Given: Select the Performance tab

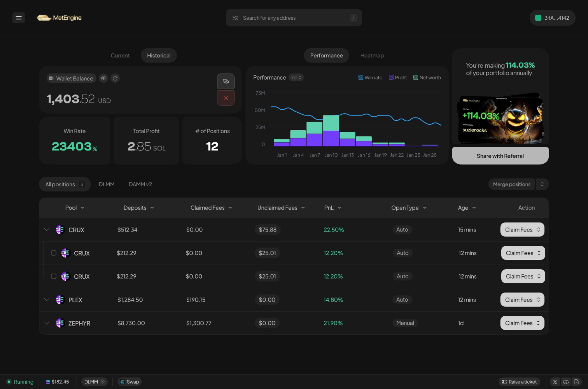Looking at the screenshot, I should click(326, 55).
